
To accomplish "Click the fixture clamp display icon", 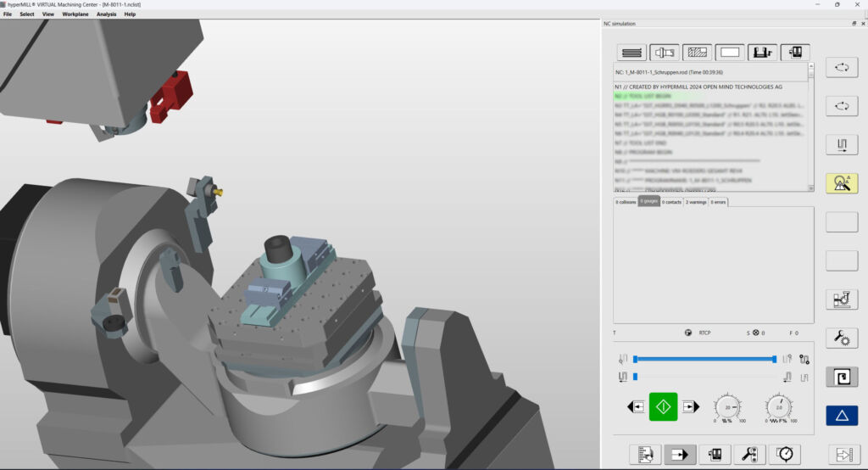I will click(762, 53).
